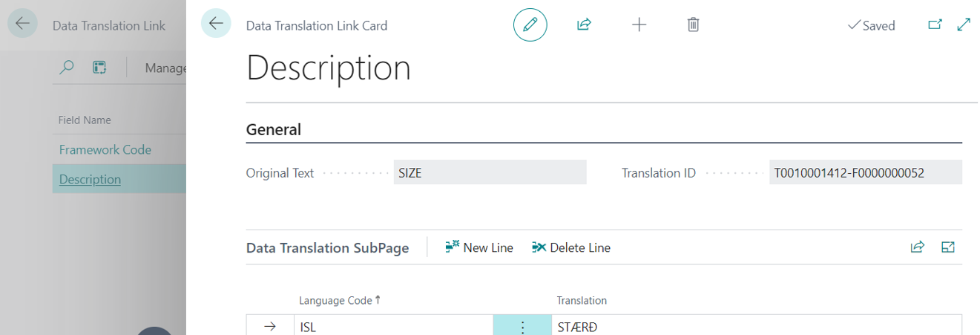Open the ISL row options menu

522,327
